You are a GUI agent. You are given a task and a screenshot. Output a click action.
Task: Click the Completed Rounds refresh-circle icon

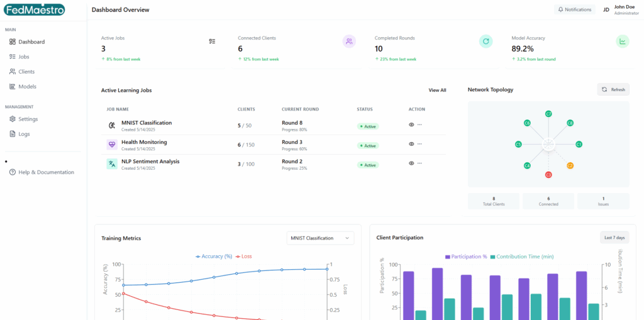486,41
